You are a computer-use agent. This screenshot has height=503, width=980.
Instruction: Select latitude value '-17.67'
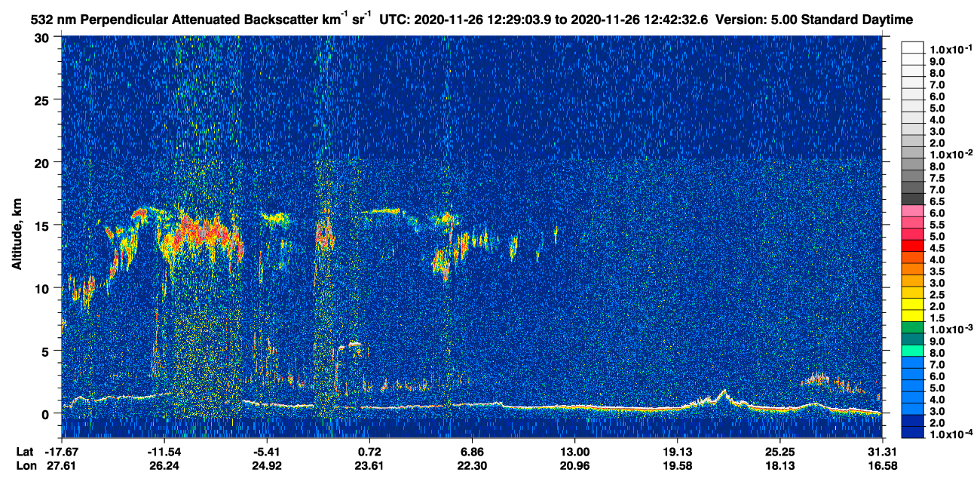61,452
